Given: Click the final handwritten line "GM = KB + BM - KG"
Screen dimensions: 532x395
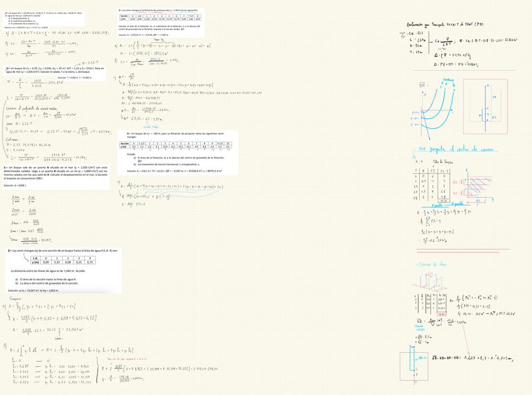Looking at the screenshot, I should tap(472, 358).
